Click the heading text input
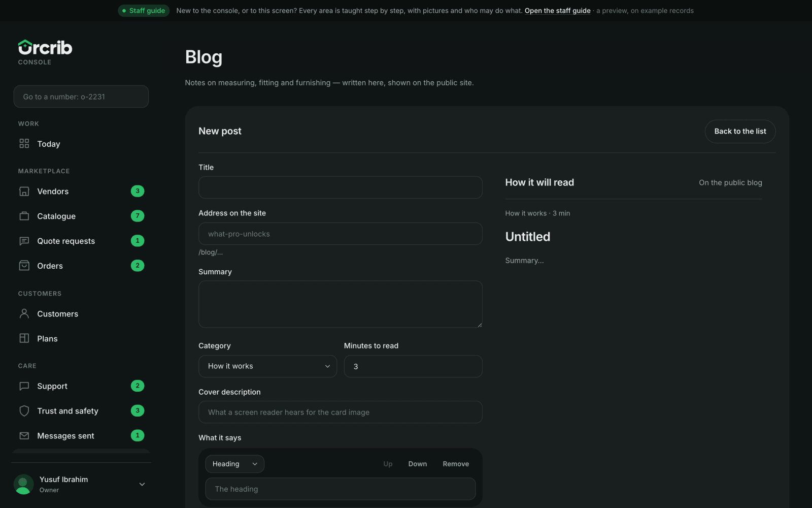 340,489
